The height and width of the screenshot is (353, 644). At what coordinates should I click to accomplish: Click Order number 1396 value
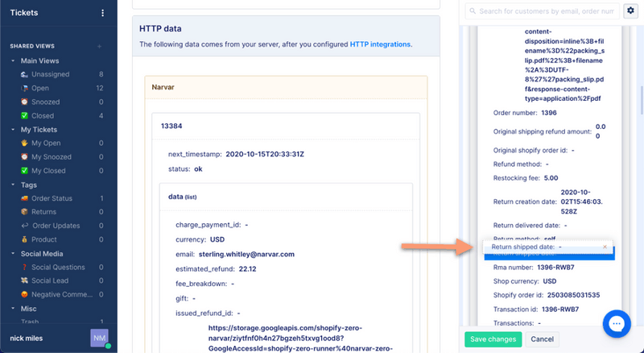[x=549, y=113]
